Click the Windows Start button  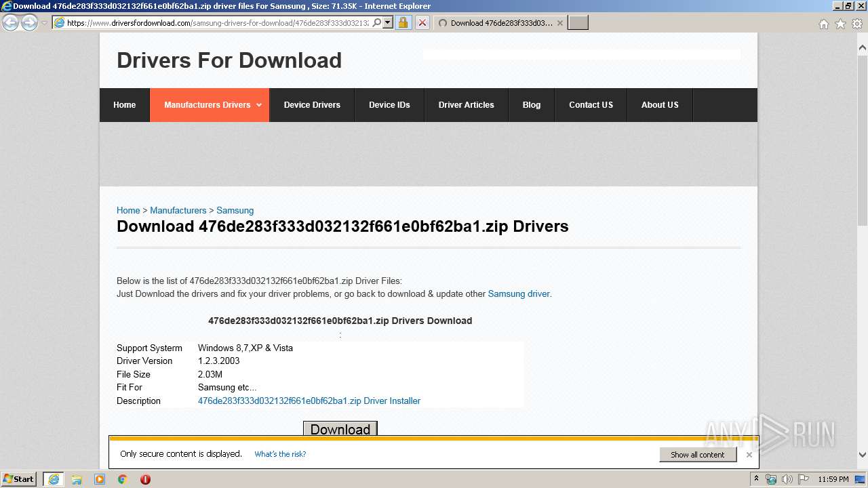pyautogui.click(x=19, y=479)
